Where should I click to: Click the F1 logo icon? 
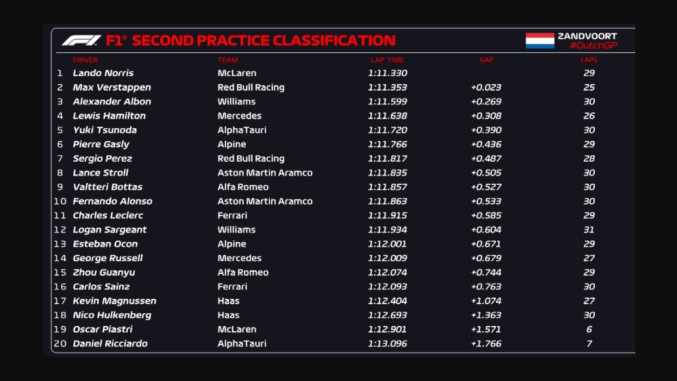(81, 41)
